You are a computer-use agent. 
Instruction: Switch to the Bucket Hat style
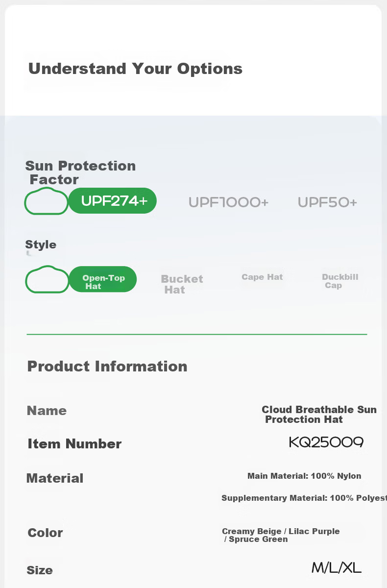point(182,284)
